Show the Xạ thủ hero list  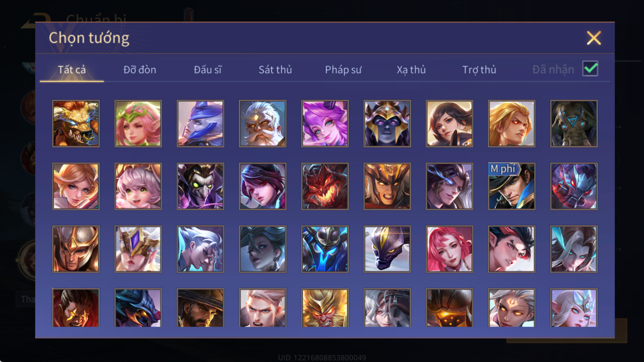[x=411, y=70]
